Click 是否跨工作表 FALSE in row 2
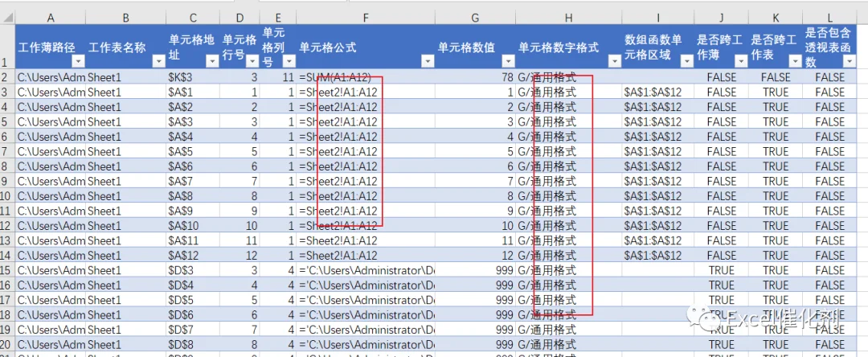The height and width of the screenshot is (357, 868). pos(775,77)
